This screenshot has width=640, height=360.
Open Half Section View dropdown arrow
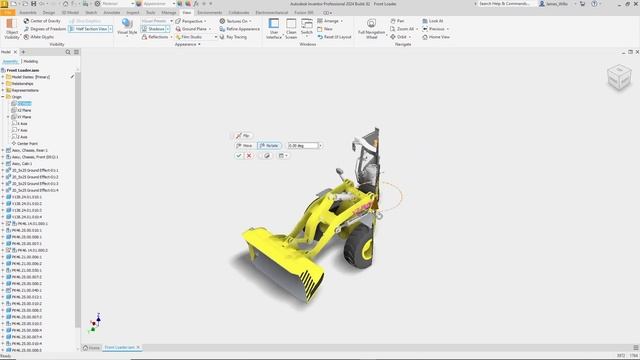(111, 29)
